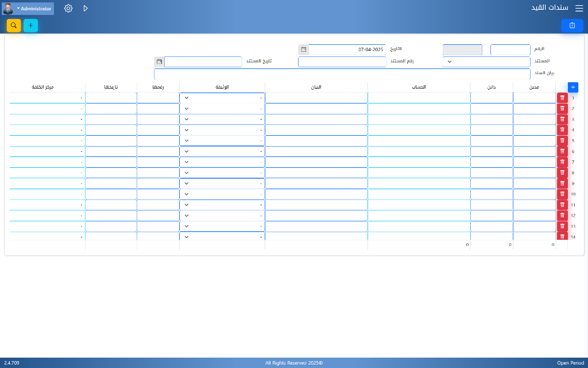Click the blue clipboard save button
The height and width of the screenshot is (368, 588).
pyautogui.click(x=572, y=25)
